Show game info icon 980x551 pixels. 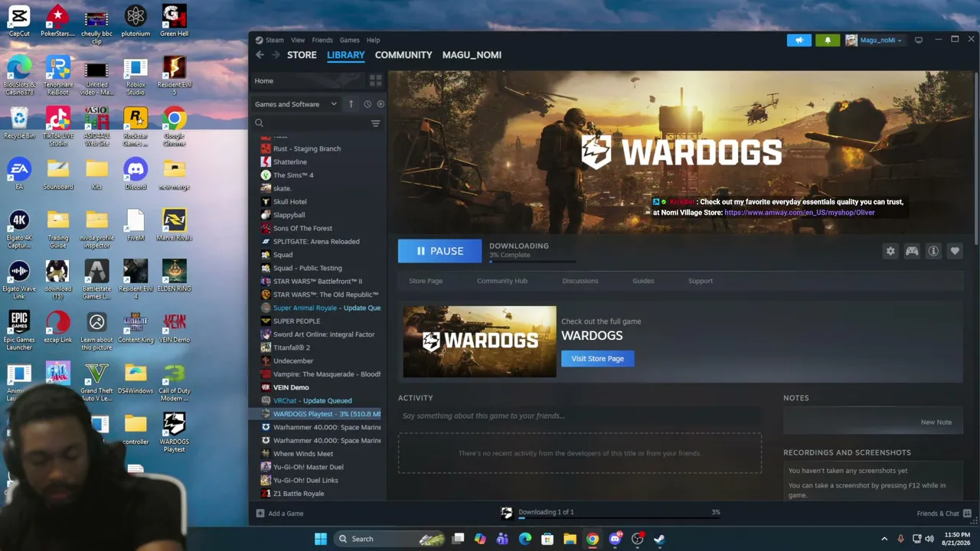tap(933, 251)
